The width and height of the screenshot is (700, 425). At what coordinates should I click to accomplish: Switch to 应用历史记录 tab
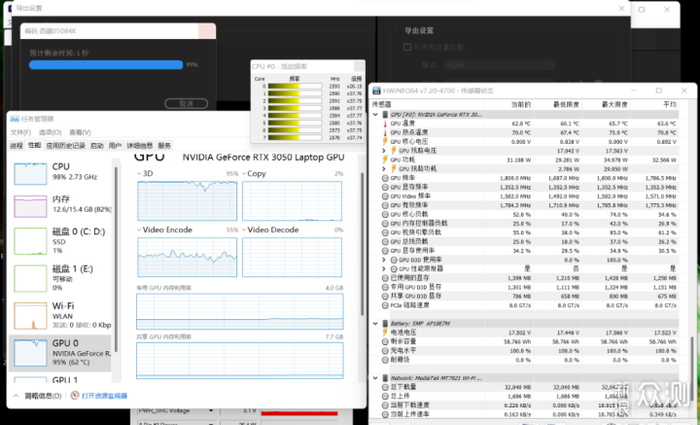63,145
